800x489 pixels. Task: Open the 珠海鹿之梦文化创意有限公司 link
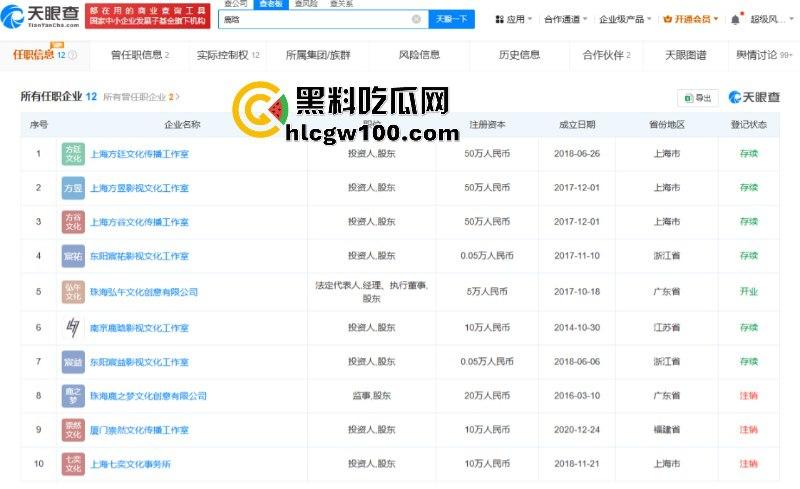click(x=148, y=396)
